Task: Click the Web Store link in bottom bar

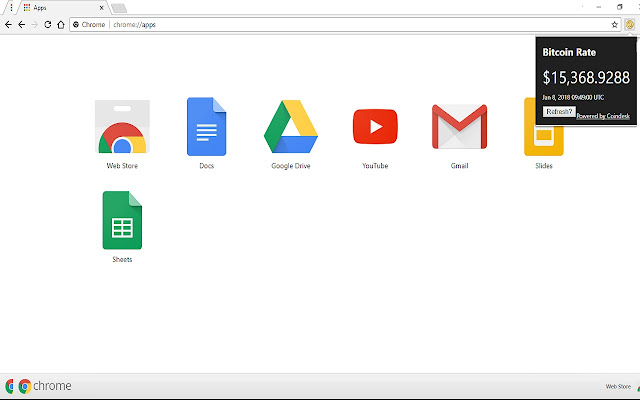Action: coord(618,386)
